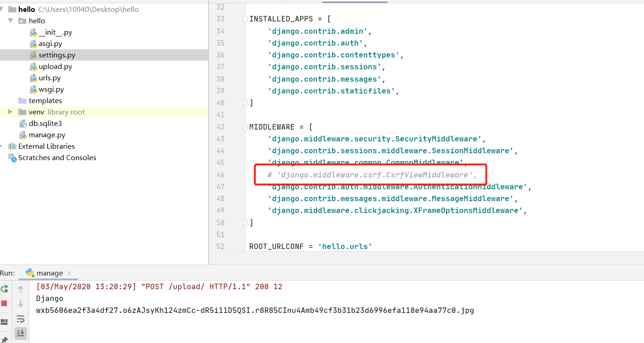The image size is (644, 343).
Task: Select External Libraries in project tree
Action: [104, 146]
